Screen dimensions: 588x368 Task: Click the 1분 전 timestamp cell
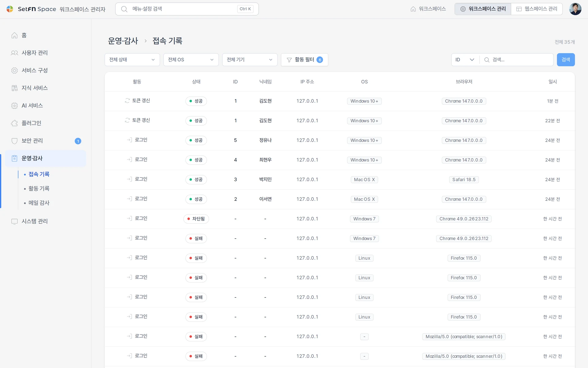(x=552, y=101)
